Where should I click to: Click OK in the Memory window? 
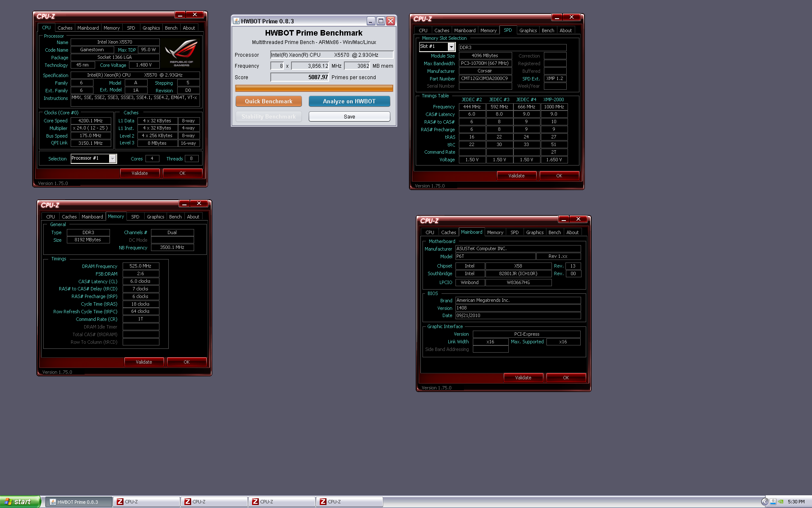(x=187, y=362)
